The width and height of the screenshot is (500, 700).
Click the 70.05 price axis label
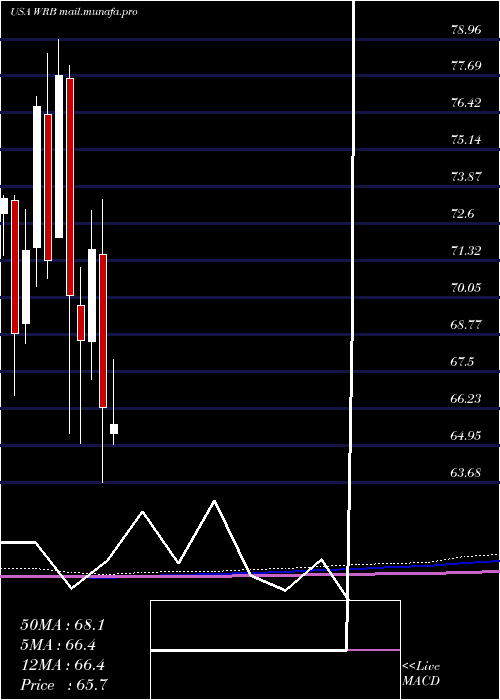pyautogui.click(x=466, y=288)
